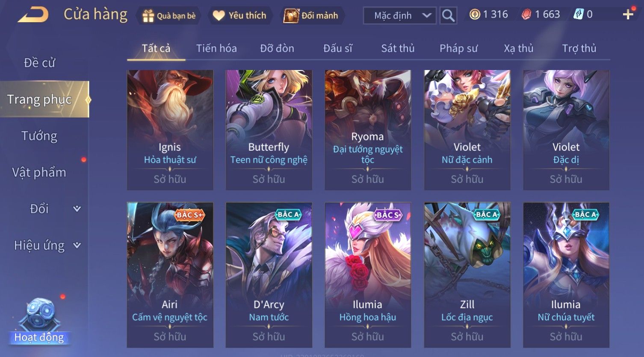Open Đổi mảnh chest icon

(291, 16)
